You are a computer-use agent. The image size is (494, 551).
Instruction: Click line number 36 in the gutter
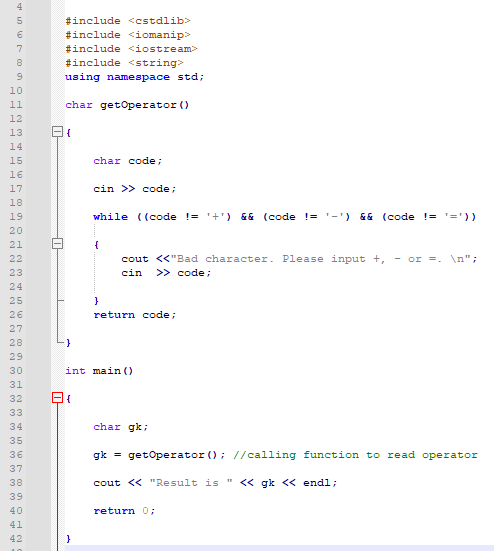point(16,454)
